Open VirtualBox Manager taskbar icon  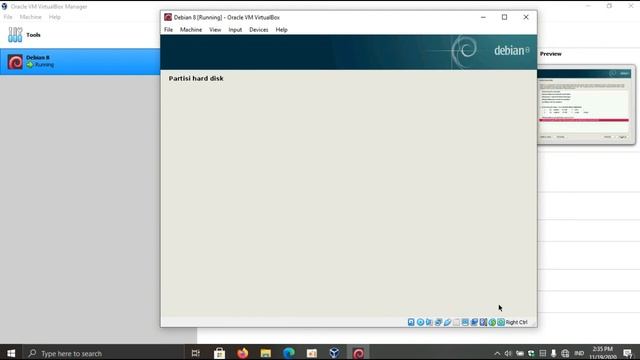334,353
